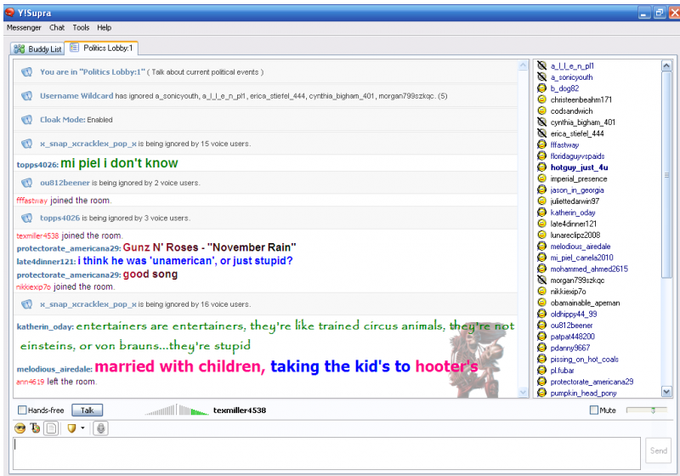
Task: Select the Politics Lobby:1 tab
Action: click(x=101, y=48)
